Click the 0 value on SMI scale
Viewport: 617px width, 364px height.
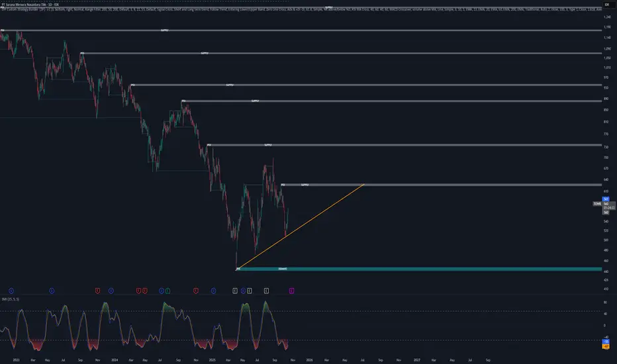[605, 326]
